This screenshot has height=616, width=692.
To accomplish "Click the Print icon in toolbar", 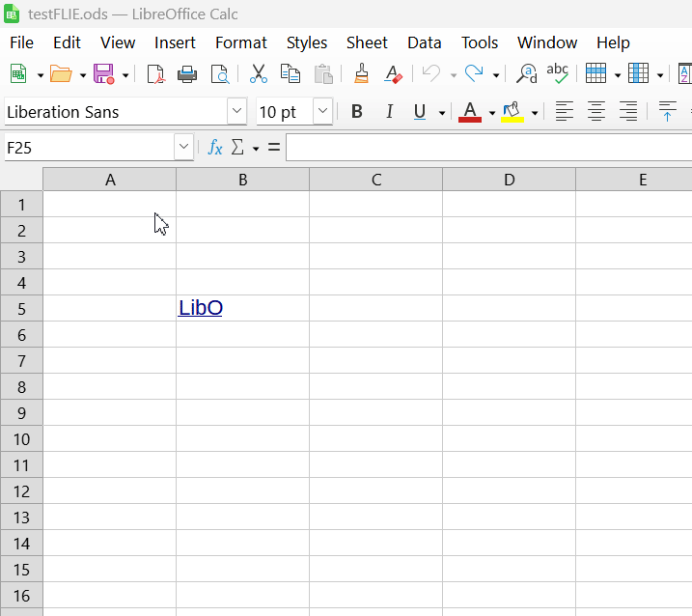I will 187,74.
